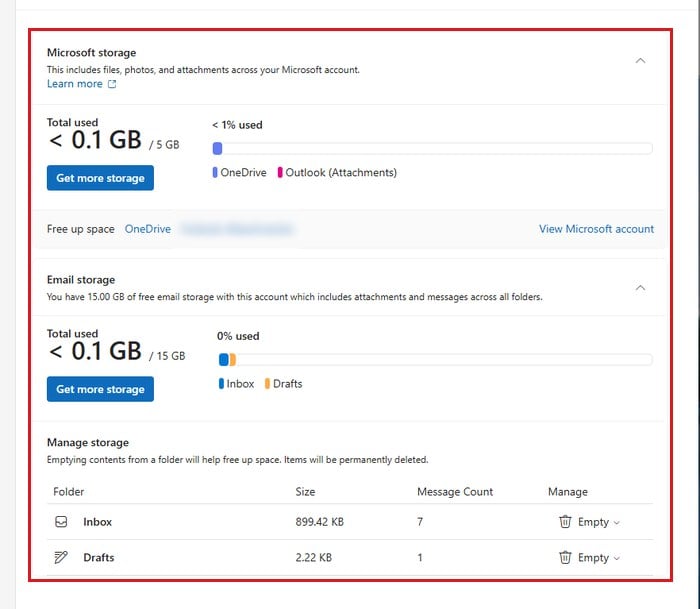700x609 pixels.
Task: Click the Message Count column header
Action: [455, 492]
